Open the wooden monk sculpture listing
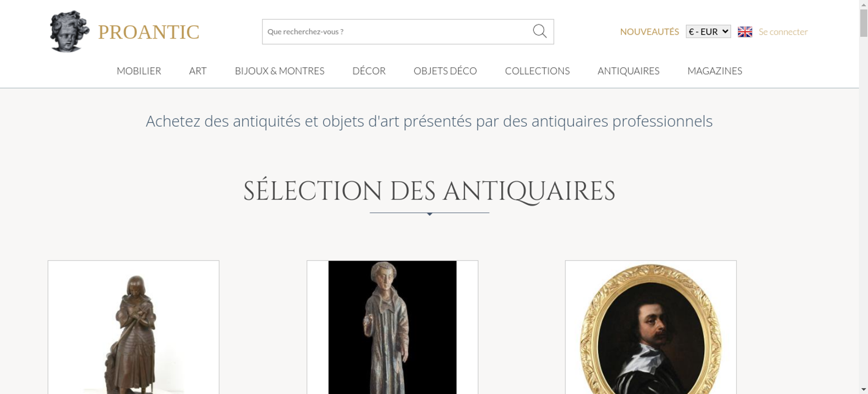 (x=392, y=327)
